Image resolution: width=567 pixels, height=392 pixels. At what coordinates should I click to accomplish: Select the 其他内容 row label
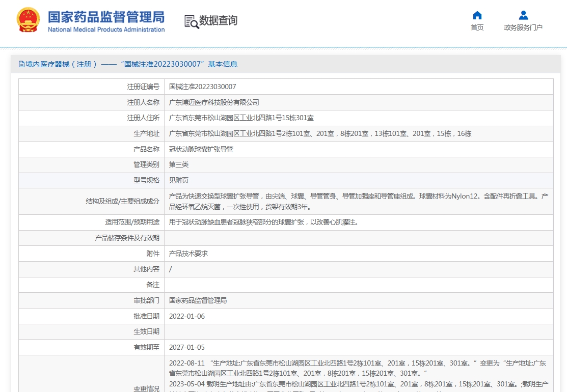[146, 269]
